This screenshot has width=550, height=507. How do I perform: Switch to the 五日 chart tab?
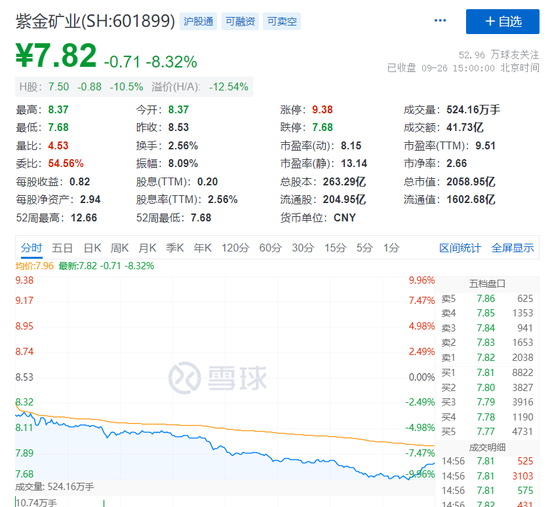(62, 248)
